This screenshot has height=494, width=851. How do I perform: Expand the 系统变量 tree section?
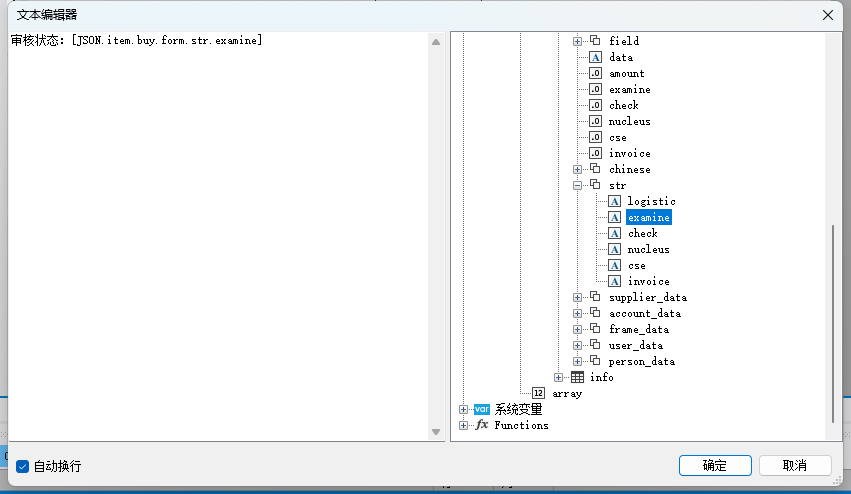[x=463, y=409]
